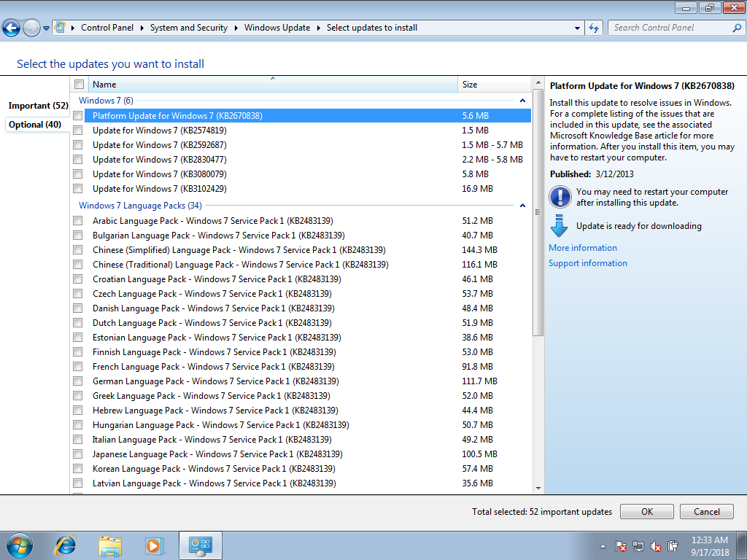The image size is (747, 560).
Task: Select Control Panel in breadcrumb
Action: [x=107, y=28]
